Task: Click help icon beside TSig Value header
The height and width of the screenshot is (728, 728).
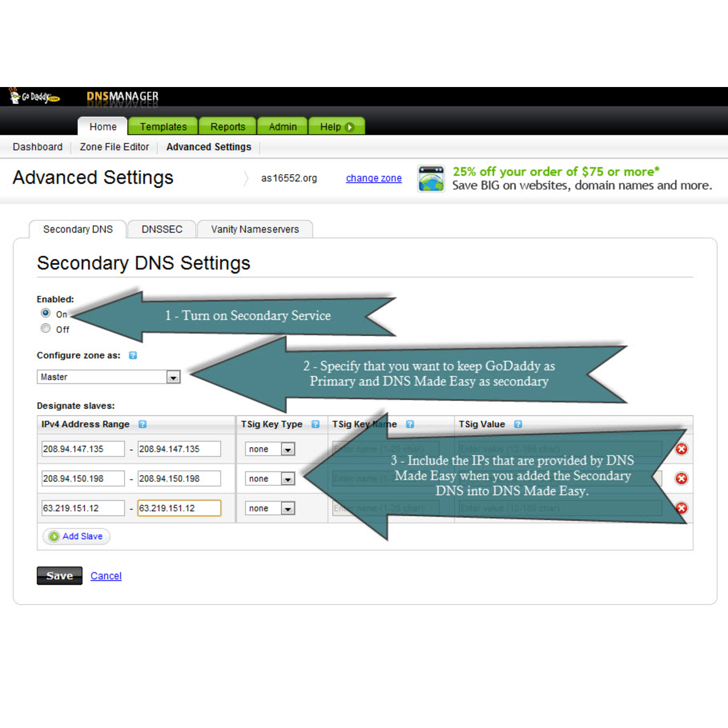Action: (x=518, y=424)
